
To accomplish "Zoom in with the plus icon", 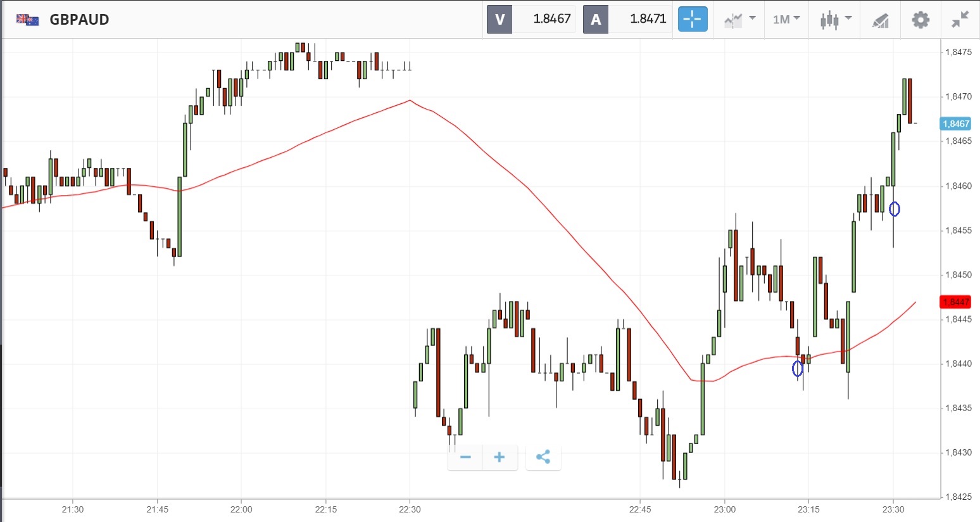I will coord(499,457).
